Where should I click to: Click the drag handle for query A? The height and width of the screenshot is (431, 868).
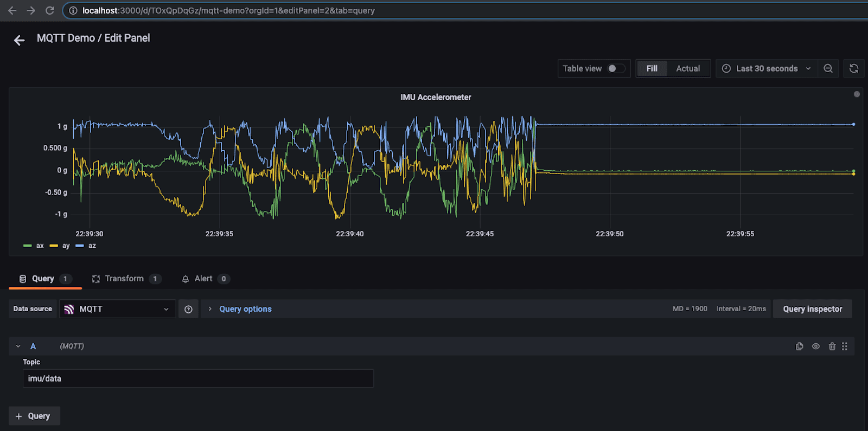[x=845, y=346]
